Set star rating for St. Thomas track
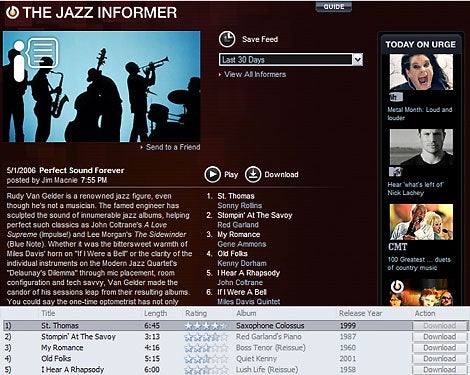This screenshot has height=375, width=470. pyautogui.click(x=206, y=326)
